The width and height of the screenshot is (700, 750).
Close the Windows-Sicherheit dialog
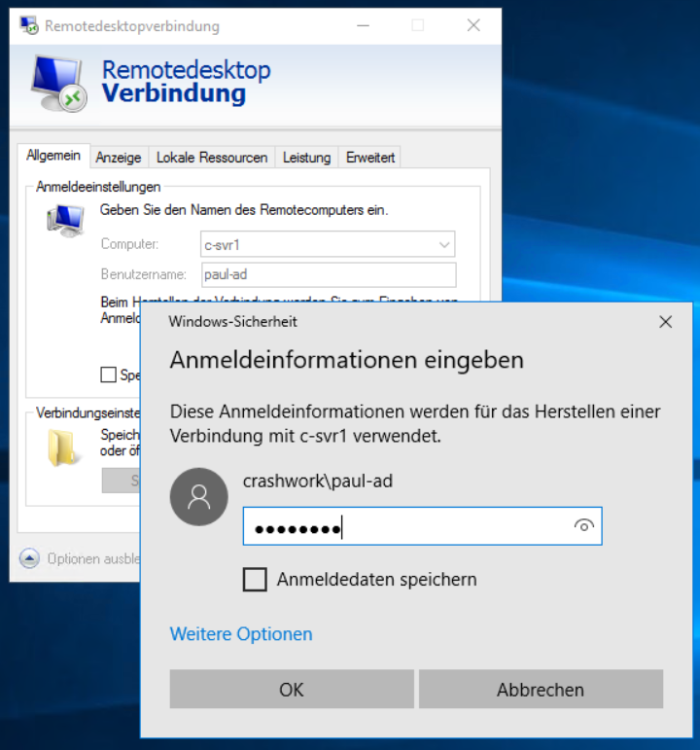pos(665,322)
